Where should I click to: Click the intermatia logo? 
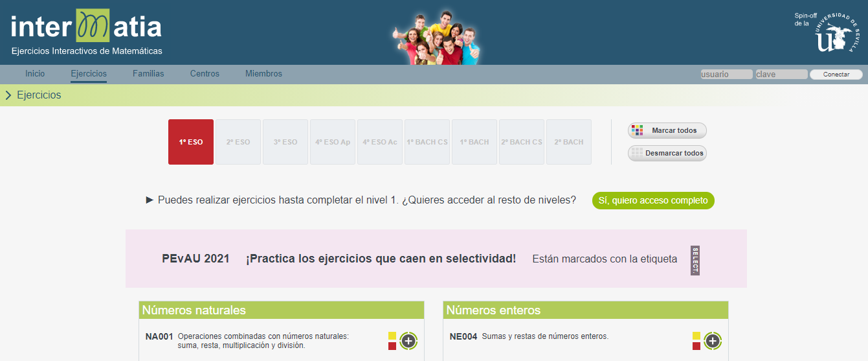(x=86, y=32)
